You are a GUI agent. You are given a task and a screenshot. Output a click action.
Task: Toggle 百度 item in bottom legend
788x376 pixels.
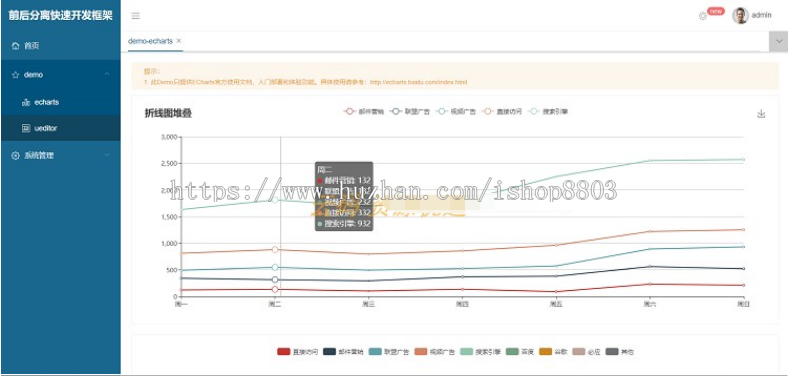[520, 352]
